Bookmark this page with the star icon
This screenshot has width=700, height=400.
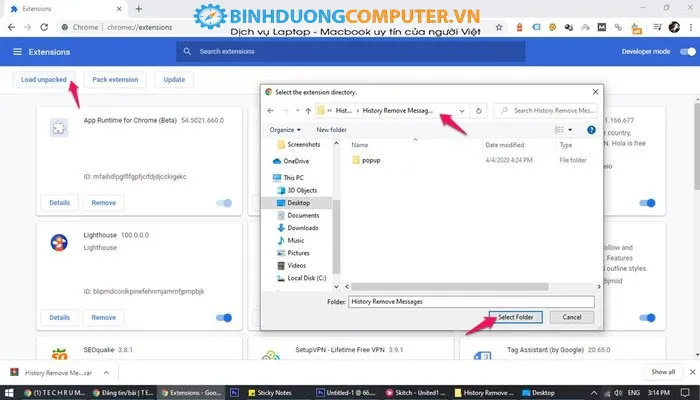click(x=499, y=28)
